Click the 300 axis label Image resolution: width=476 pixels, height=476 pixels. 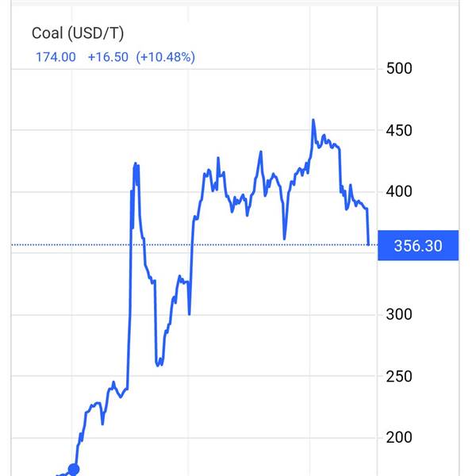pyautogui.click(x=399, y=314)
